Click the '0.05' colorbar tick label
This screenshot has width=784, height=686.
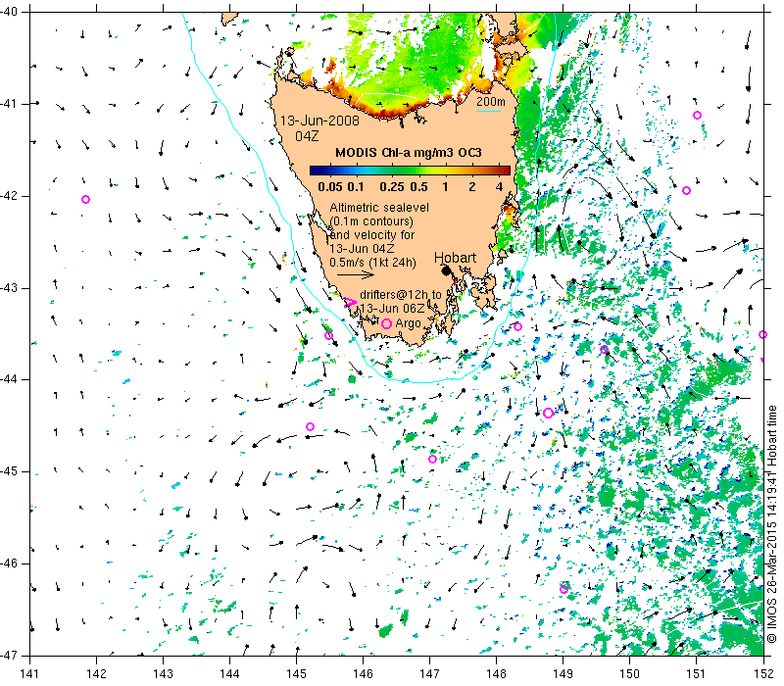330,187
